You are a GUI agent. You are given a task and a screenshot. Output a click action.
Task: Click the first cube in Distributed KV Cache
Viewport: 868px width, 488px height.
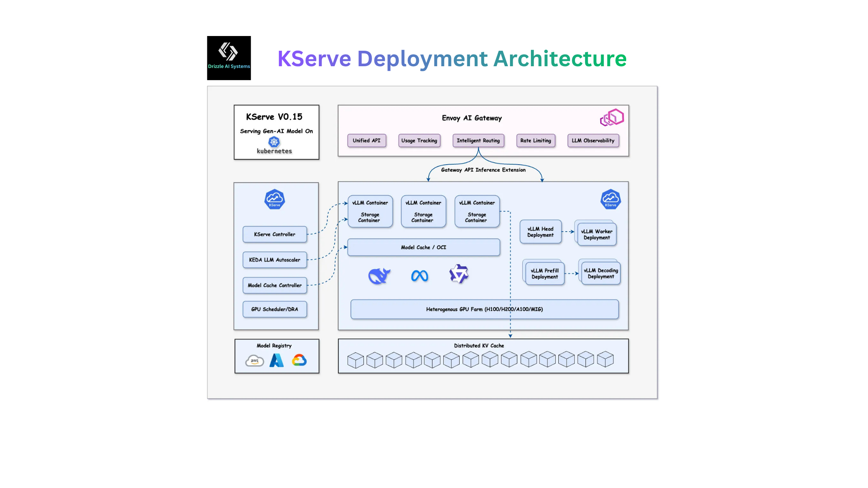tap(355, 360)
